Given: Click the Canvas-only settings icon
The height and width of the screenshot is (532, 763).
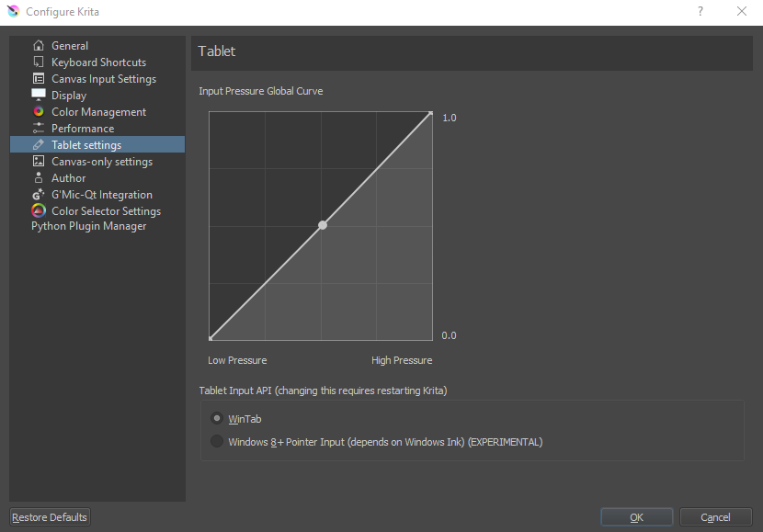Looking at the screenshot, I should click(39, 162).
